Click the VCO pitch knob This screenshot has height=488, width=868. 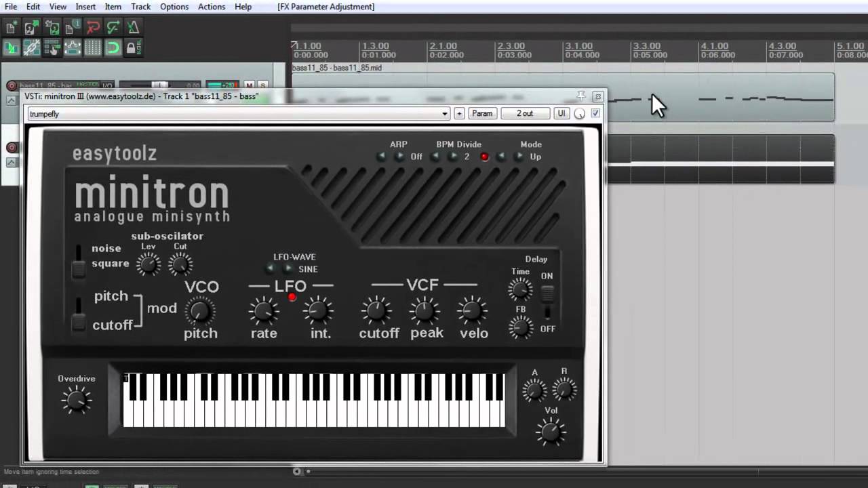(x=199, y=311)
